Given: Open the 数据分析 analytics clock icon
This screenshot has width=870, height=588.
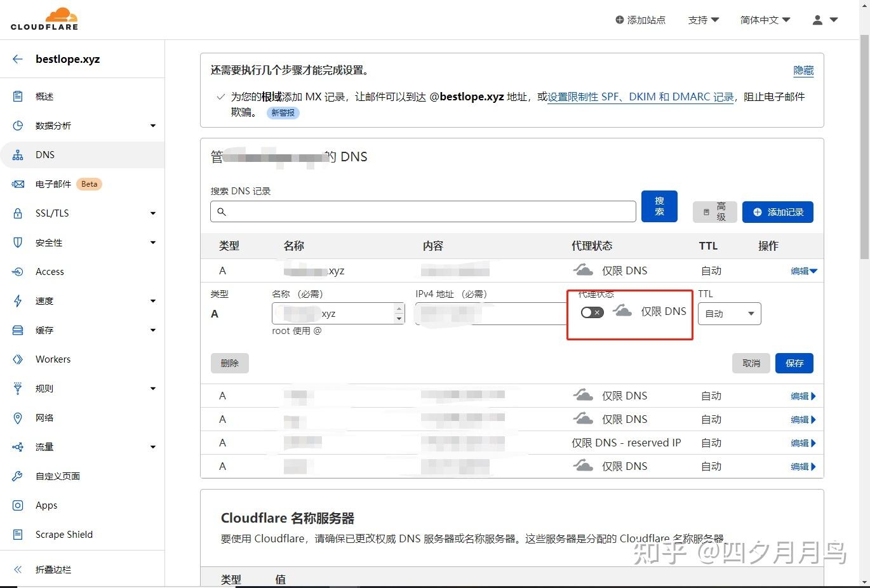Looking at the screenshot, I should click(18, 126).
